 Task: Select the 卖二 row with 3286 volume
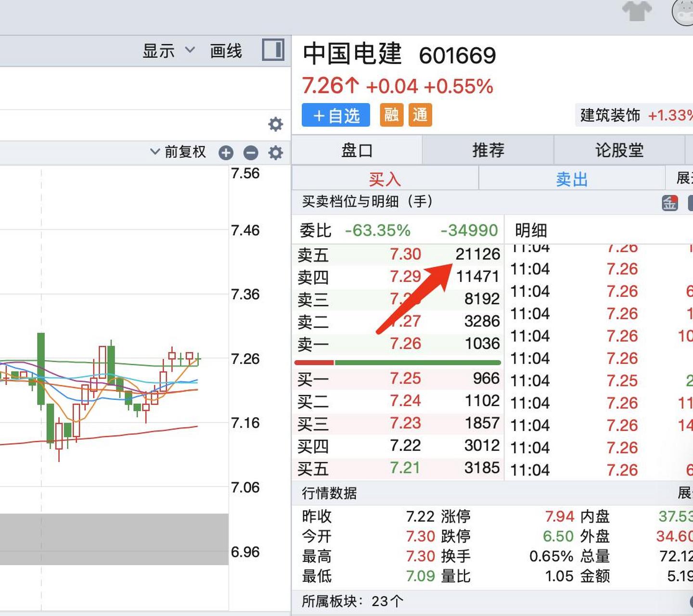[398, 321]
